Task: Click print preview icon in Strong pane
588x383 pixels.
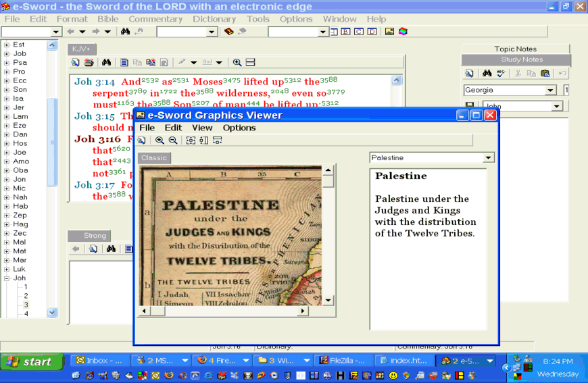Action: (x=93, y=249)
